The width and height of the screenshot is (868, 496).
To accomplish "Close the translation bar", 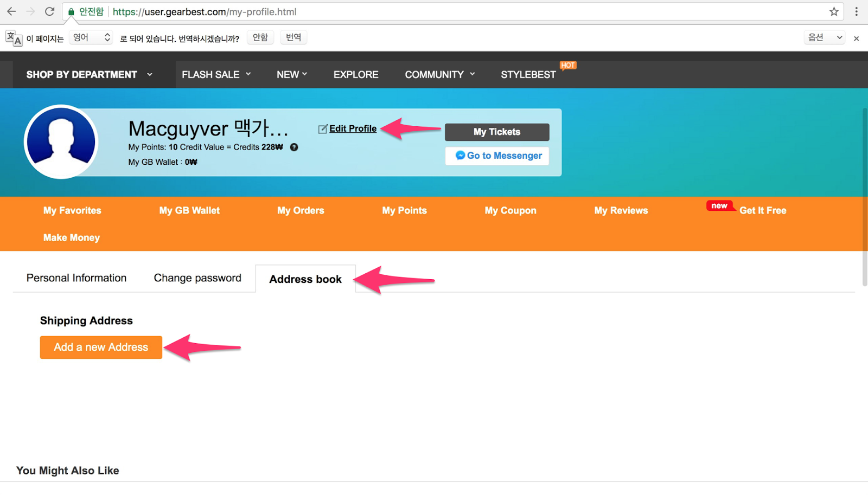I will (856, 38).
